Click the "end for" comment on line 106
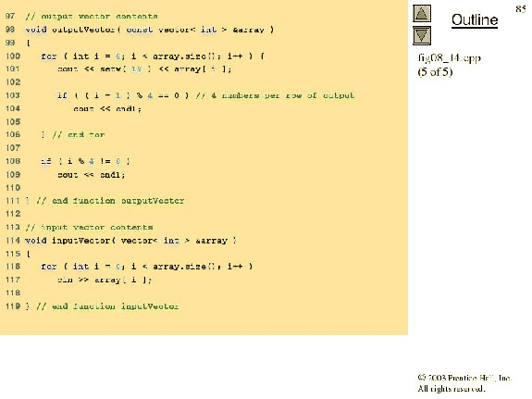This screenshot has width=532, height=399. [x=79, y=135]
